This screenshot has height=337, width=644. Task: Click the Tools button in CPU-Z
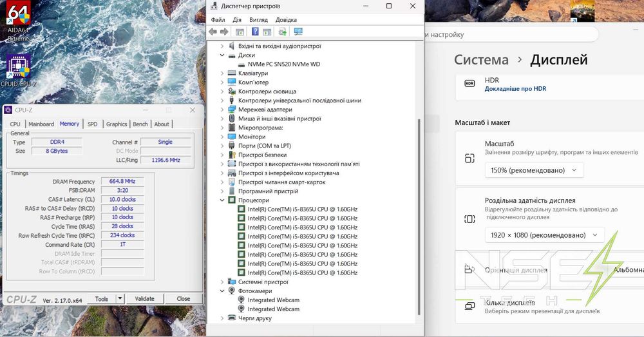pos(102,299)
